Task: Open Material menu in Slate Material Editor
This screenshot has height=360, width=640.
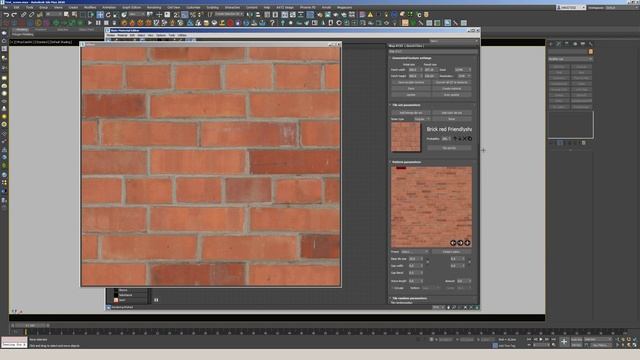Action: [122, 36]
